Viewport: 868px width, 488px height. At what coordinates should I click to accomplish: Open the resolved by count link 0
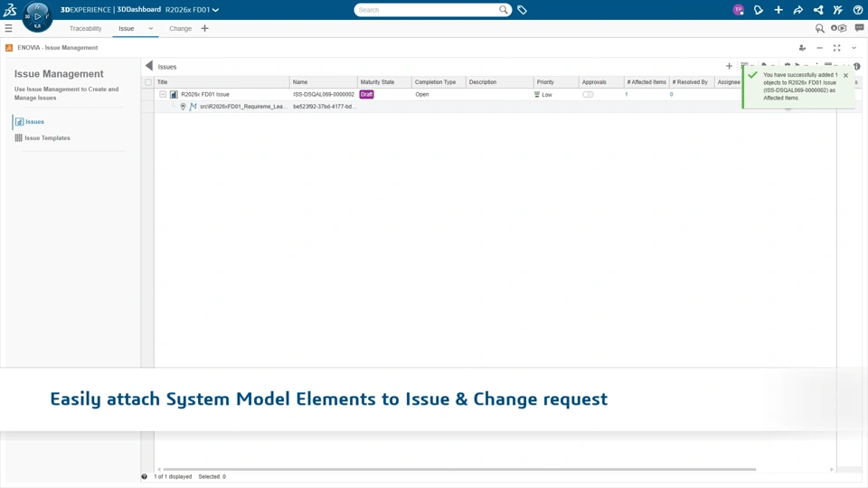(672, 95)
